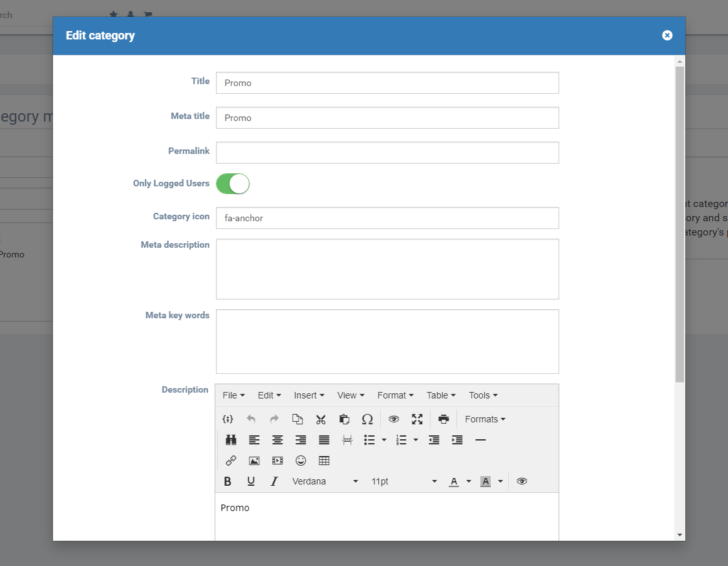Open the Insert menu
The image size is (728, 566).
click(x=309, y=395)
